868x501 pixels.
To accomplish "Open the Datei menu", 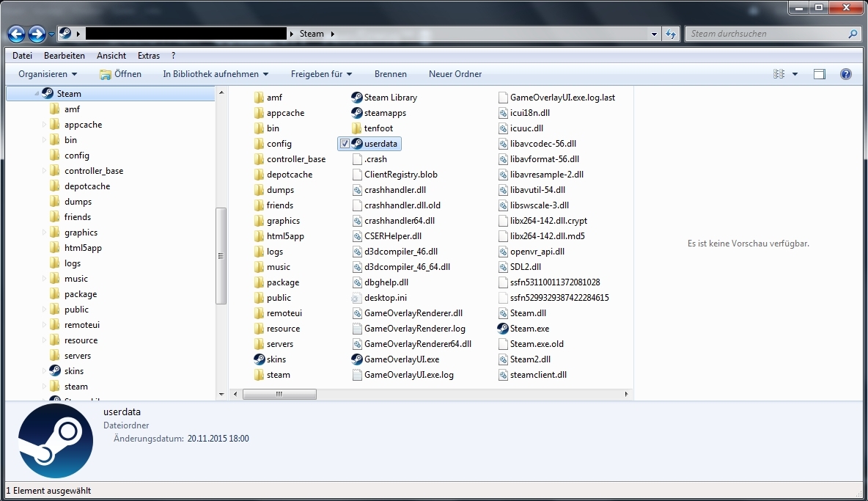I will point(22,55).
